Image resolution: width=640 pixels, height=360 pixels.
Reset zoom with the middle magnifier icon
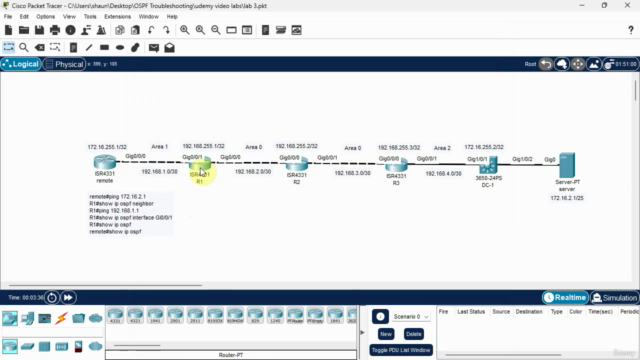point(200,30)
